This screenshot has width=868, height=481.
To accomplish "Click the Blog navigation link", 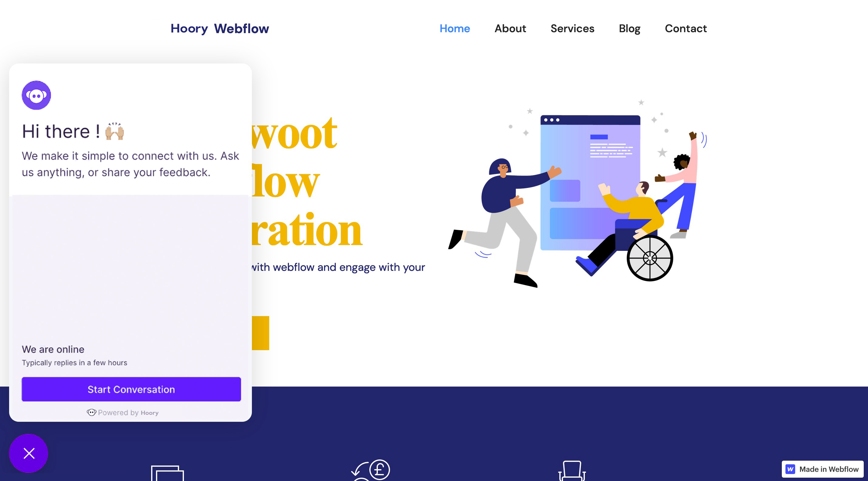I will pos(629,29).
